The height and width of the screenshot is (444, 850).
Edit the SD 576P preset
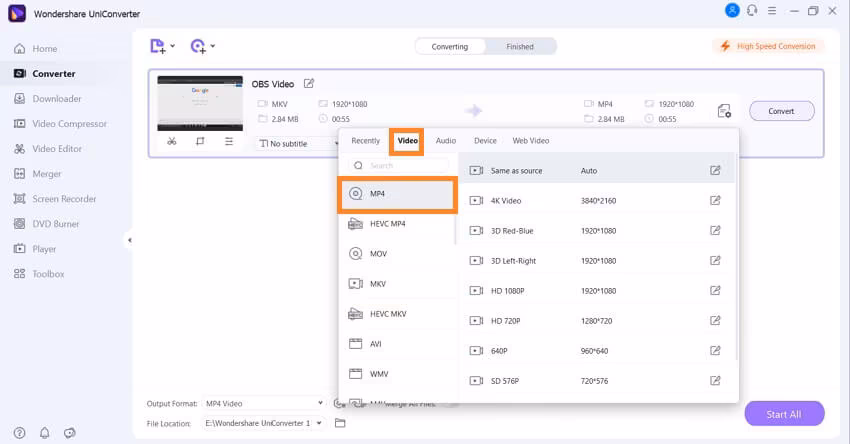point(715,381)
